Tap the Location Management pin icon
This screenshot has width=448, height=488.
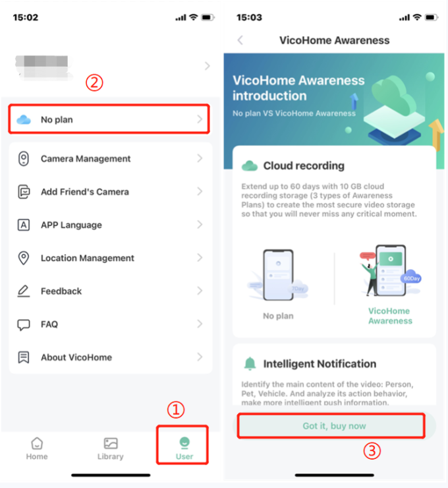pyautogui.click(x=24, y=258)
